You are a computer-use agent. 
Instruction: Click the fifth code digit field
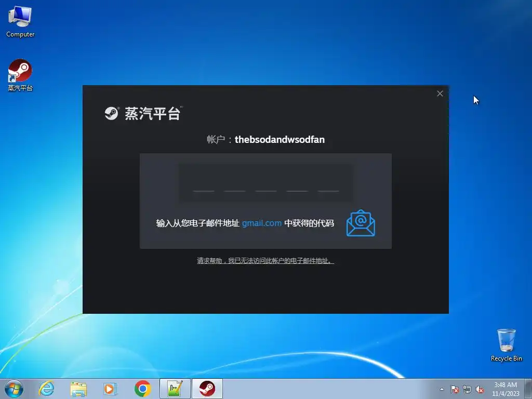pos(328,183)
